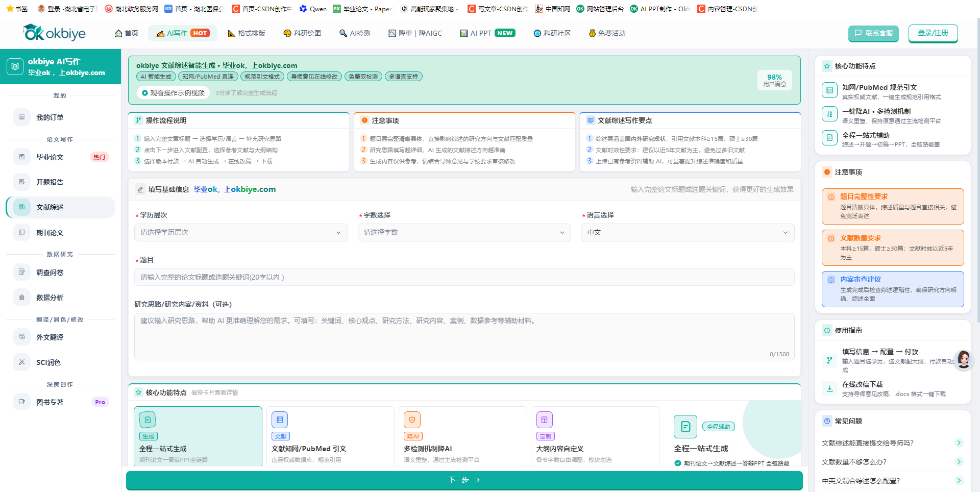Click the 知网/PubMed 规范引文 feature icon

coord(829,90)
